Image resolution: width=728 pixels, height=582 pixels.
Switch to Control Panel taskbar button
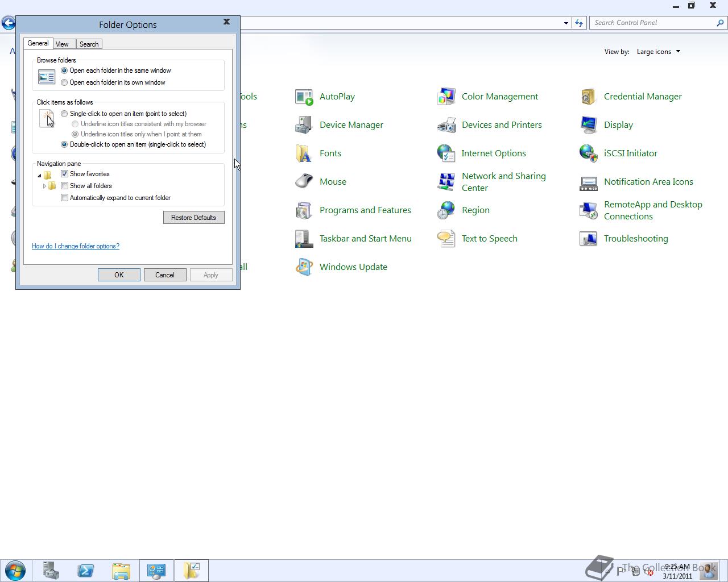156,571
